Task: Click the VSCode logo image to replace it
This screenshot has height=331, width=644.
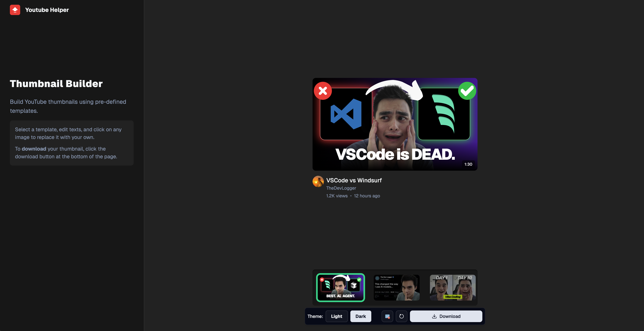Action: tap(346, 114)
